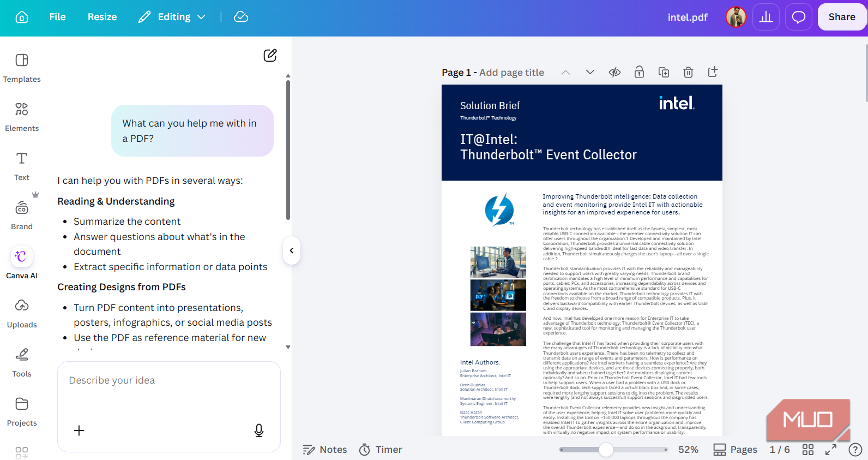Enter fullscreen present mode icon

[x=831, y=450]
